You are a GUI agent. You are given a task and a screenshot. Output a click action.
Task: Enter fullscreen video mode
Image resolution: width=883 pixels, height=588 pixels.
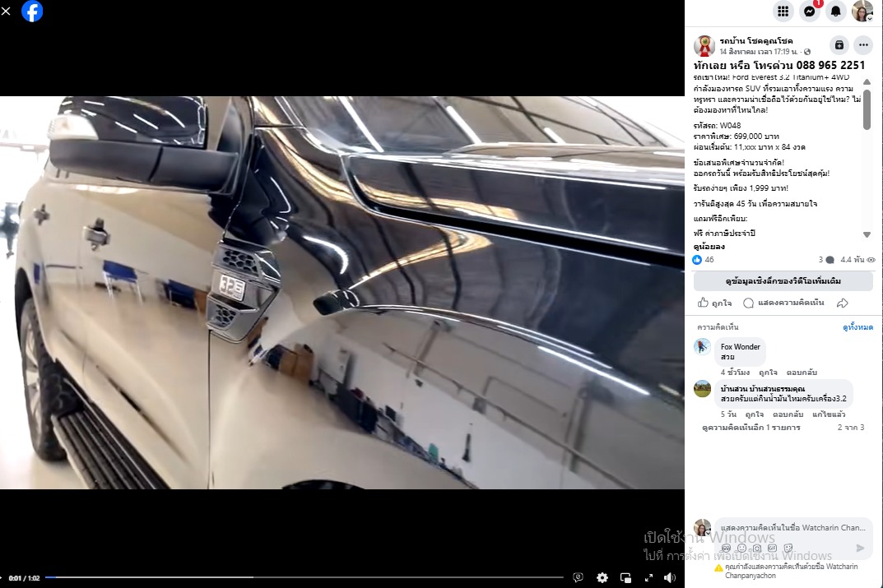tap(648, 577)
